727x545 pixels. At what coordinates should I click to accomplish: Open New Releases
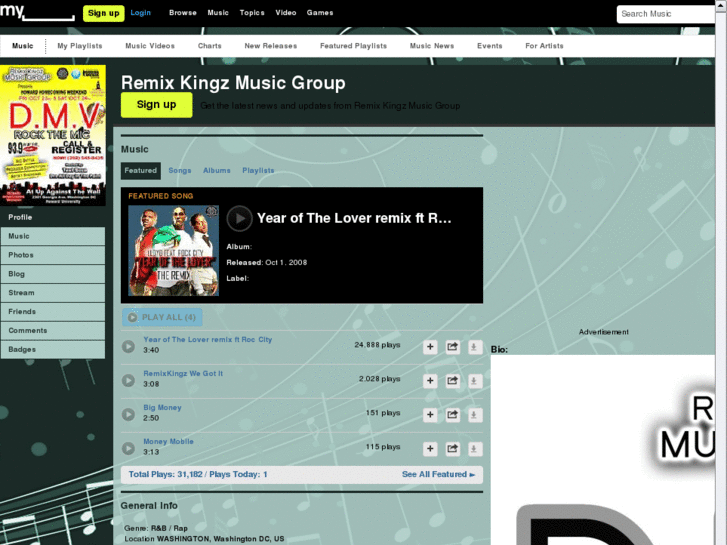[271, 46]
